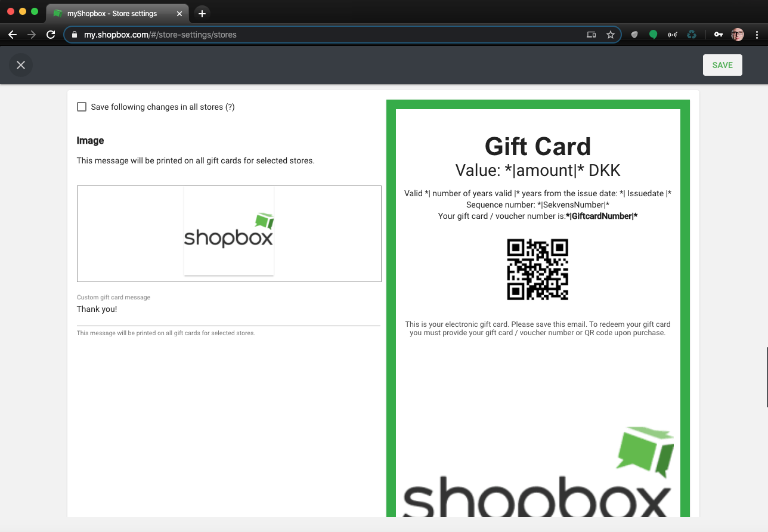This screenshot has width=768, height=532.
Task: Click the signal broadcast extension icon
Action: click(673, 35)
